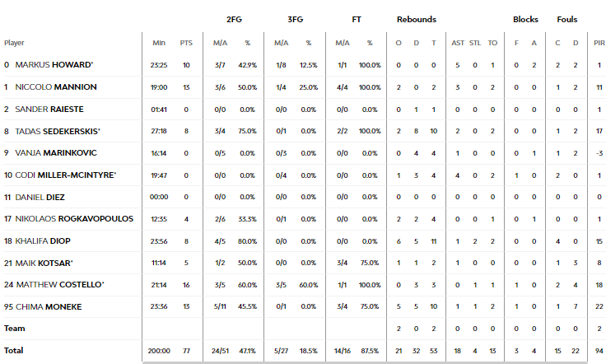Open Daniel Diez player entry
606x364 pixels.
[40, 198]
